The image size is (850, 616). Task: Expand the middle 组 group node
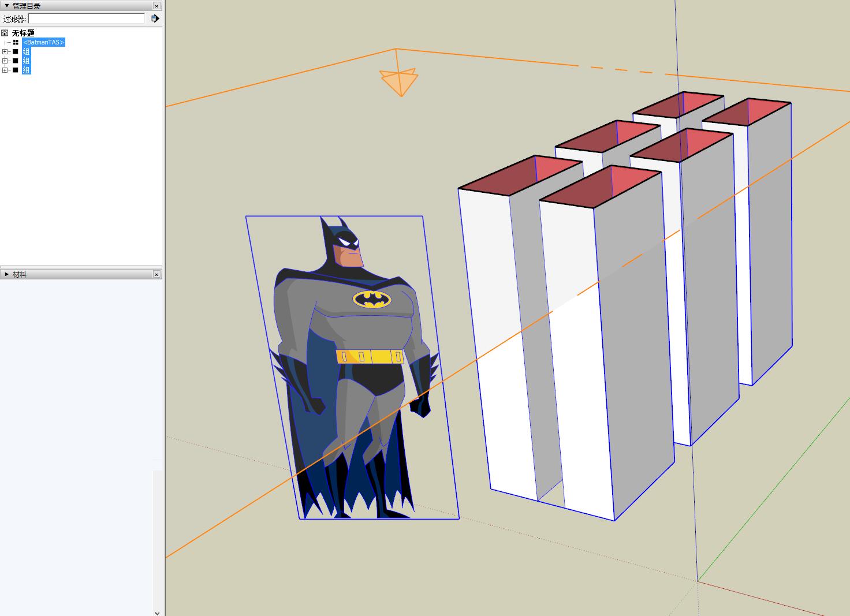coord(5,61)
